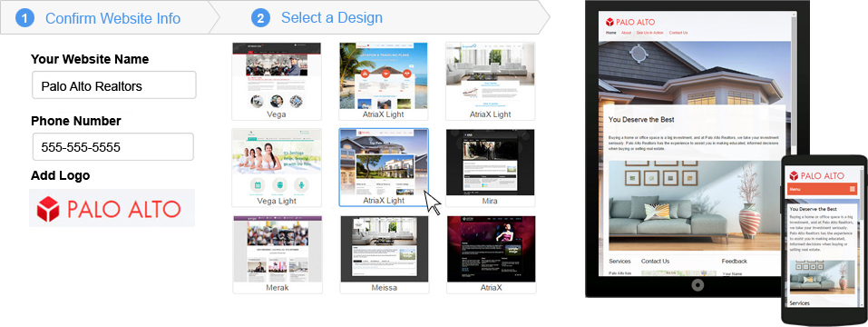Choose the Mira design template
This screenshot has height=327, width=868.
click(491, 167)
